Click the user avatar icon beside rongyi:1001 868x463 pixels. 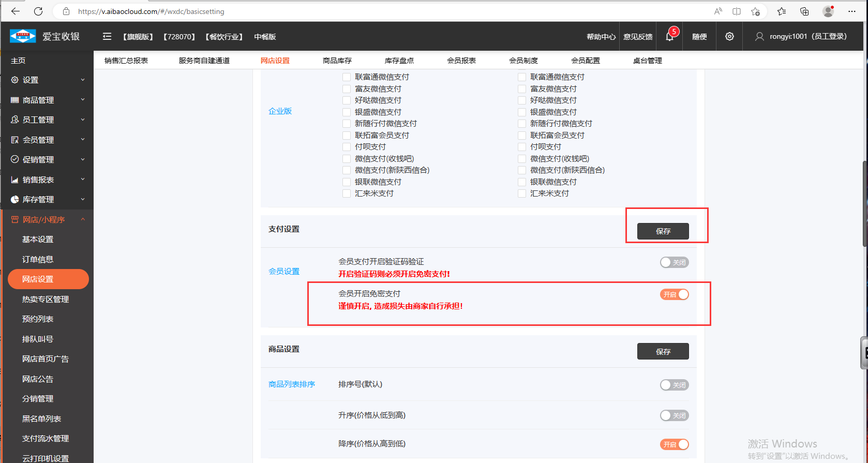(759, 37)
